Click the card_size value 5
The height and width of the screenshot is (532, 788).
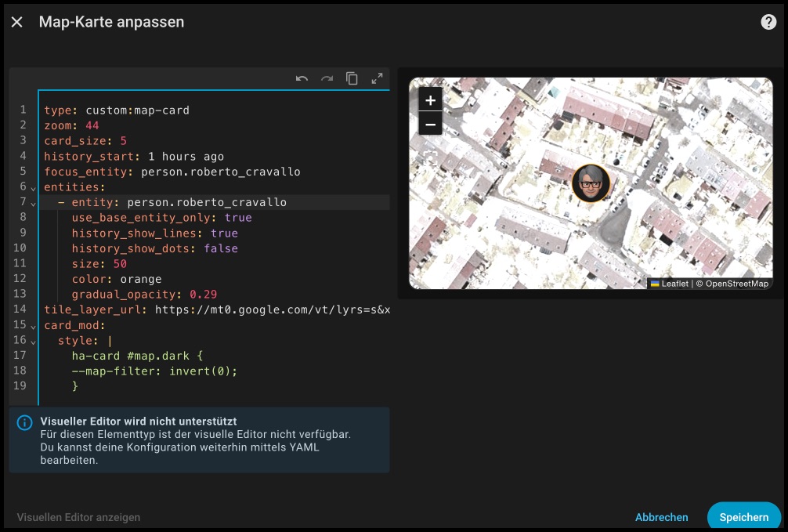tap(123, 141)
